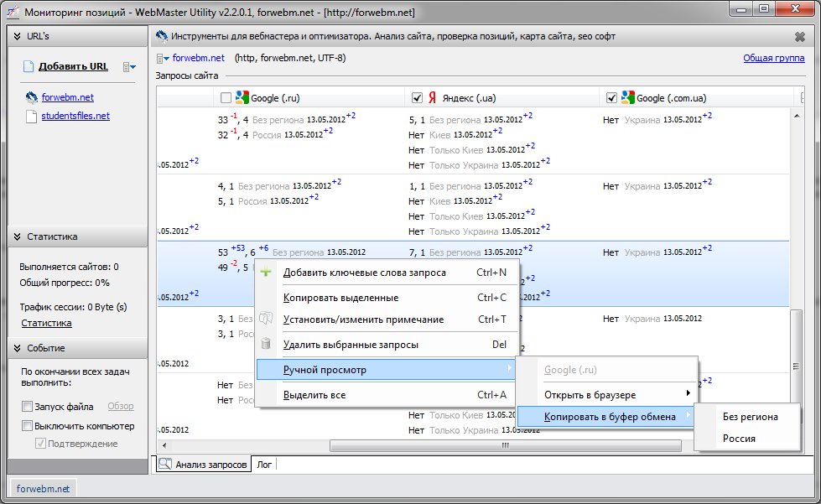The width and height of the screenshot is (821, 504).
Task: Collapse the 'Статистика' panel section
Action: tap(17, 237)
